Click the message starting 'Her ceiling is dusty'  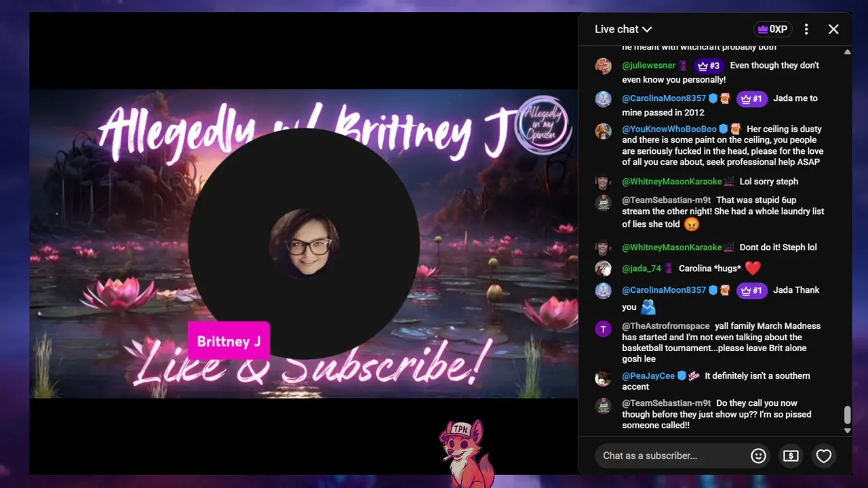pyautogui.click(x=722, y=146)
